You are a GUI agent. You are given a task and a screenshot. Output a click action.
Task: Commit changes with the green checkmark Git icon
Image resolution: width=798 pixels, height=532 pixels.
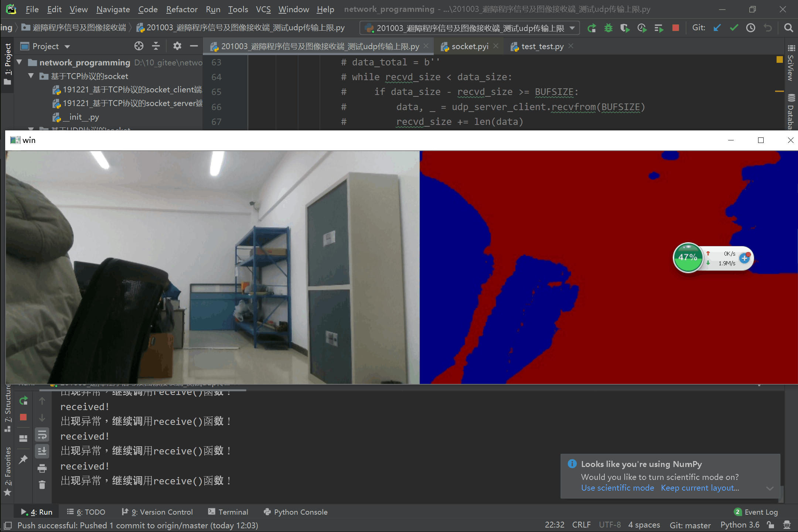(734, 28)
